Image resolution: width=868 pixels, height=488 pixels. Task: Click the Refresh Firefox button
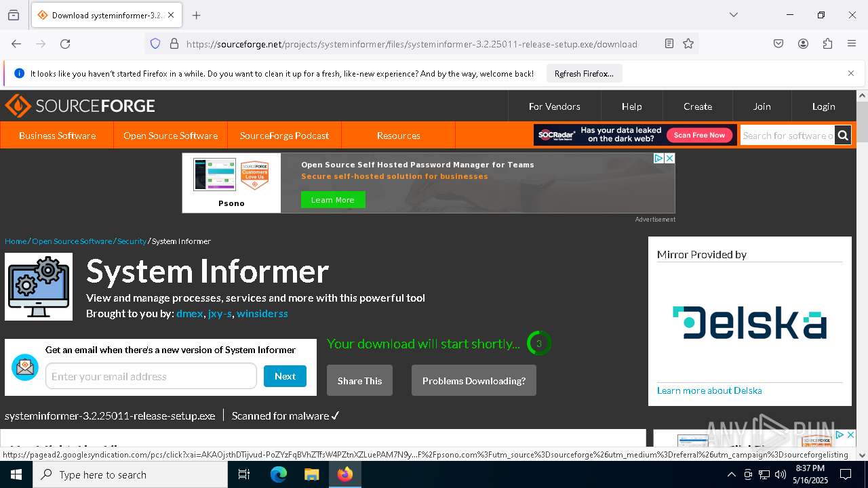click(584, 73)
